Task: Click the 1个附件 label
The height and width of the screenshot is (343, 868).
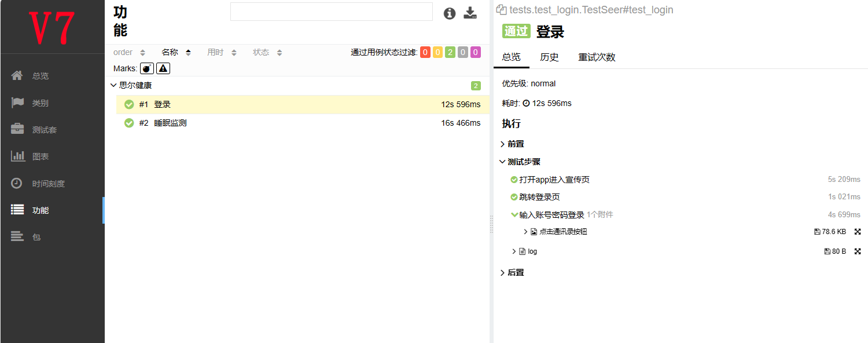Action: pyautogui.click(x=600, y=214)
